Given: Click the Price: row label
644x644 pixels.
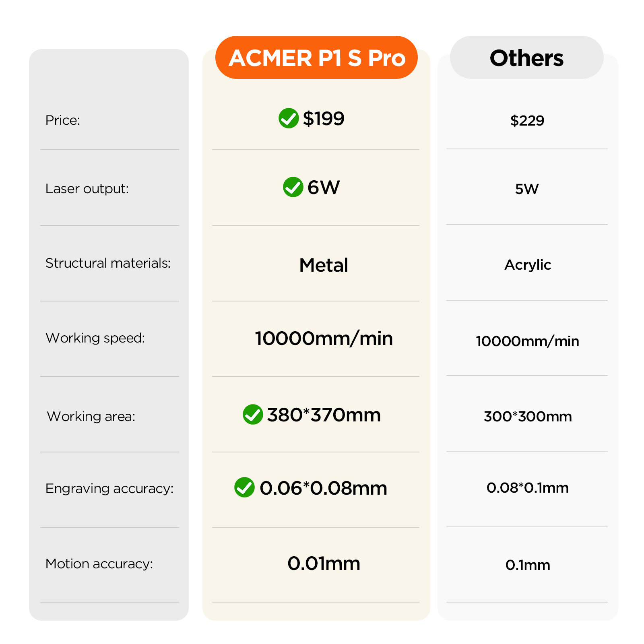Looking at the screenshot, I should [x=63, y=120].
